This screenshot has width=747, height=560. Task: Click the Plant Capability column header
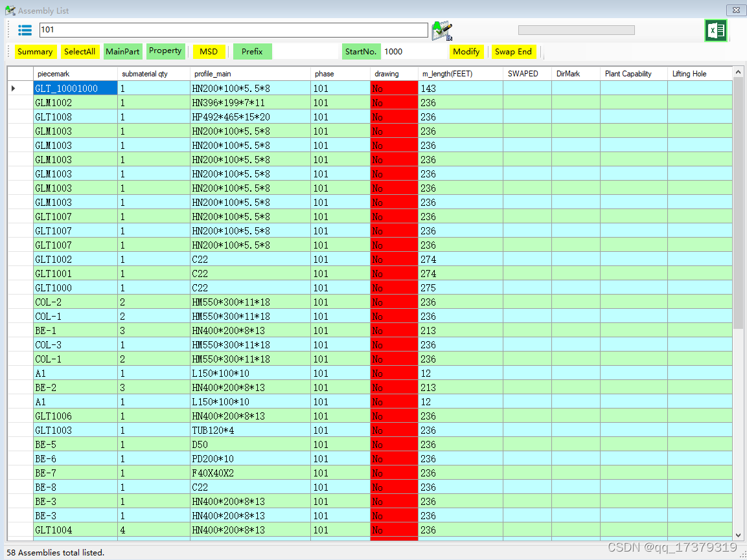634,74
